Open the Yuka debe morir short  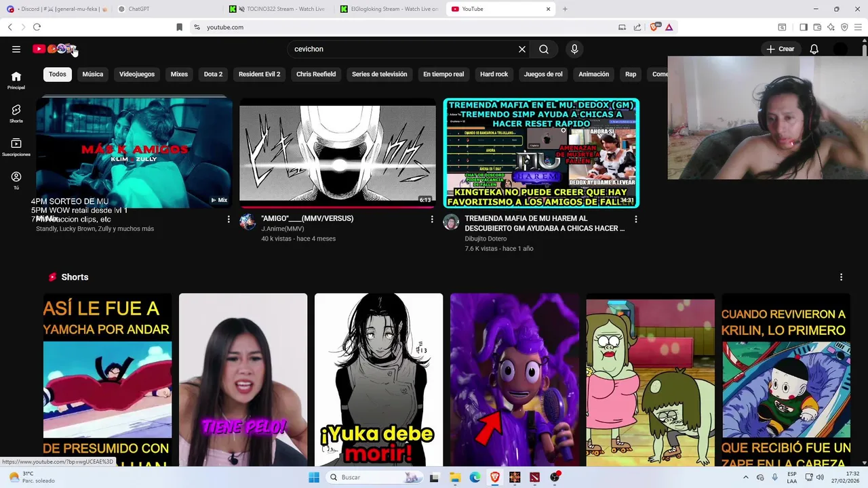click(x=378, y=380)
